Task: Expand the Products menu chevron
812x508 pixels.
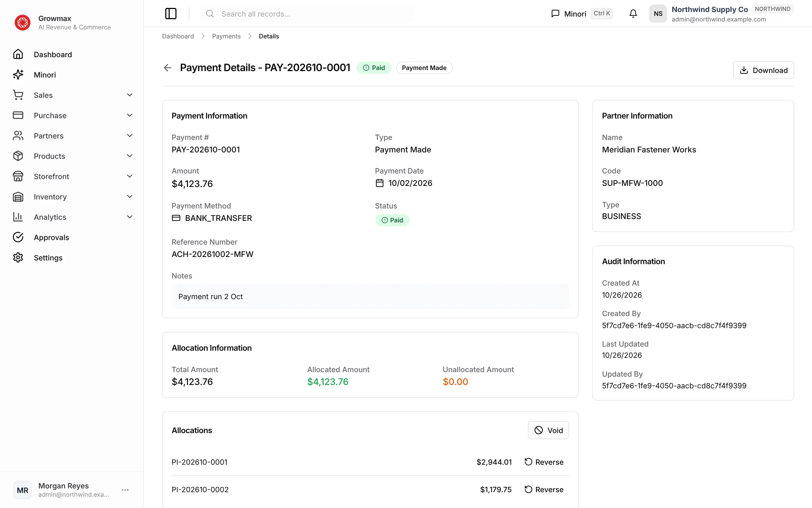Action: pos(130,156)
